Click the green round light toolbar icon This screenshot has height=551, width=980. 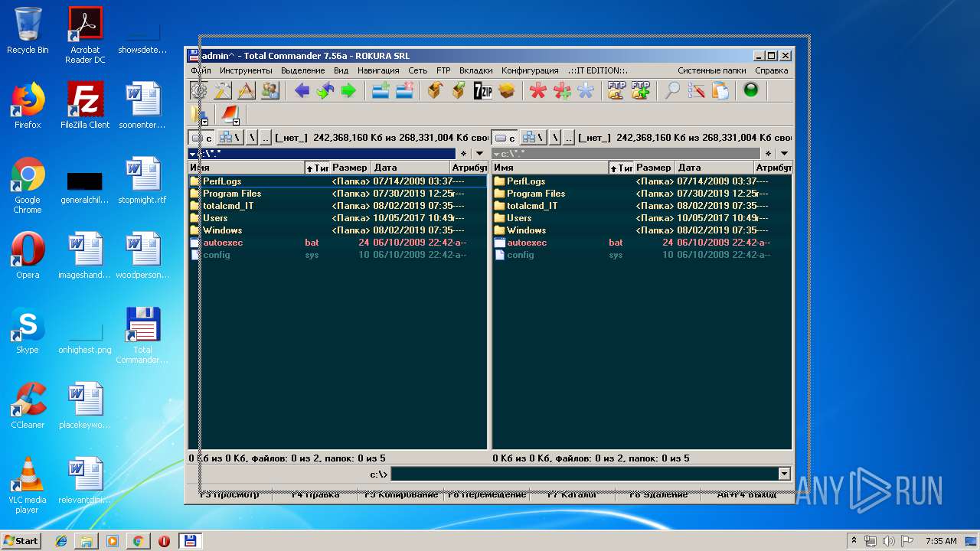[751, 90]
